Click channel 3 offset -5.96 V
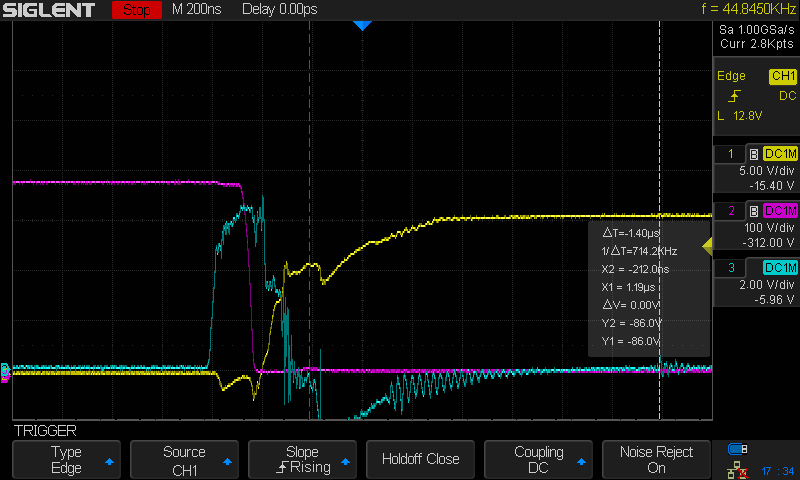Image resolution: width=800 pixels, height=480 pixels. coord(774,300)
